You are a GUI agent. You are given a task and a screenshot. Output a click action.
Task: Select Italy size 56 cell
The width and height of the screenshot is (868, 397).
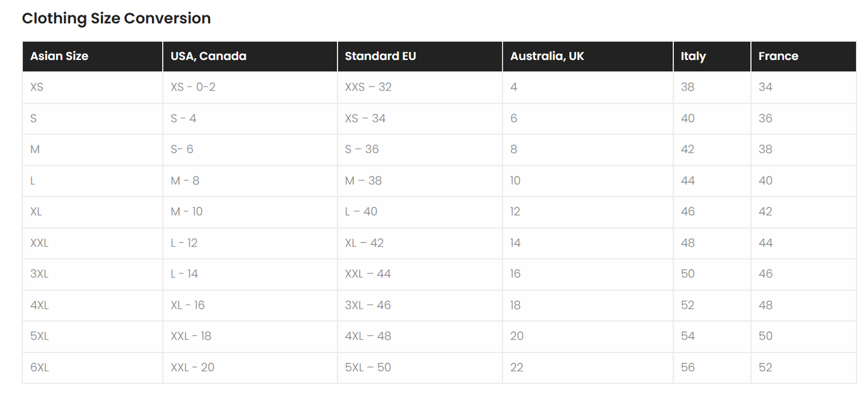coord(687,368)
